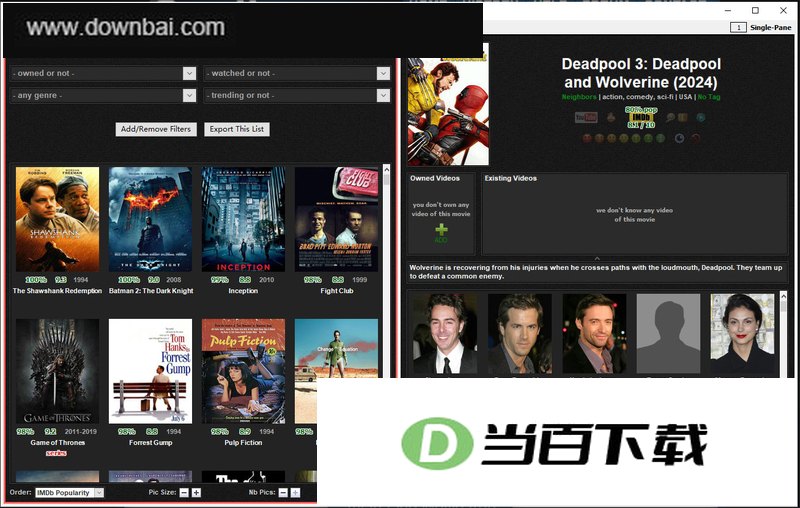Click the cast list vertical scrollbar
The image size is (800, 508).
[x=783, y=334]
